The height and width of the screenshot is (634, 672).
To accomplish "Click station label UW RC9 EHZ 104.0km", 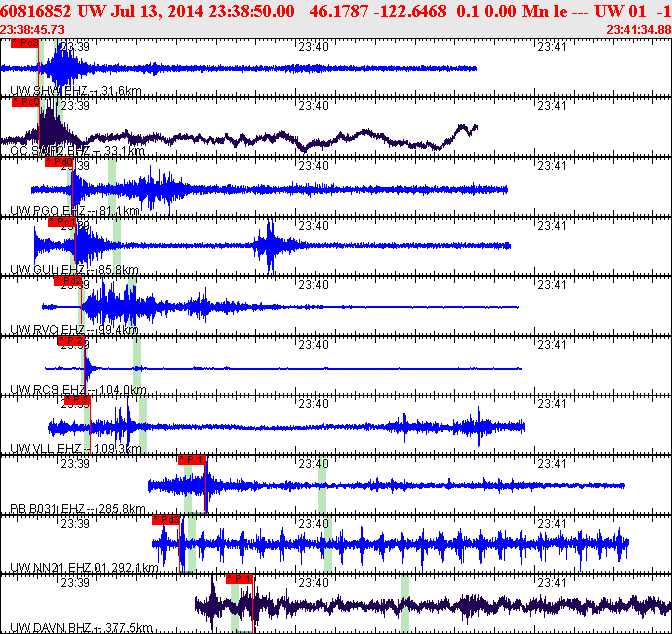I will [78, 389].
